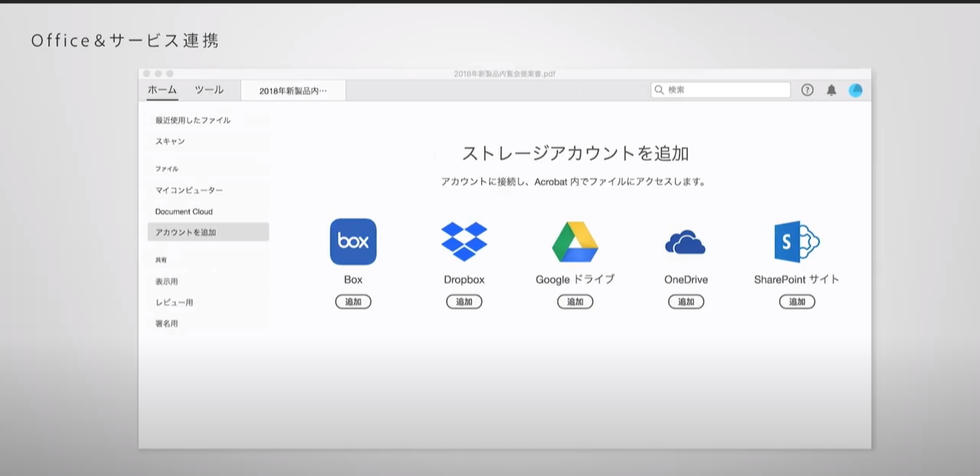Click the Box storage icon
This screenshot has width=980, height=476.
click(353, 241)
